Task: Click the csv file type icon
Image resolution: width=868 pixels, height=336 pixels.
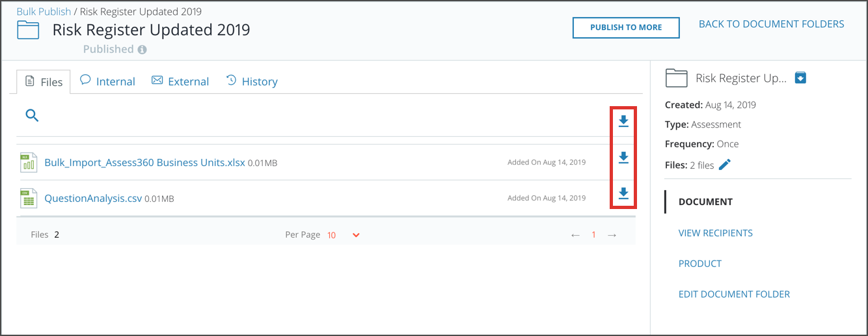Action: click(x=29, y=198)
